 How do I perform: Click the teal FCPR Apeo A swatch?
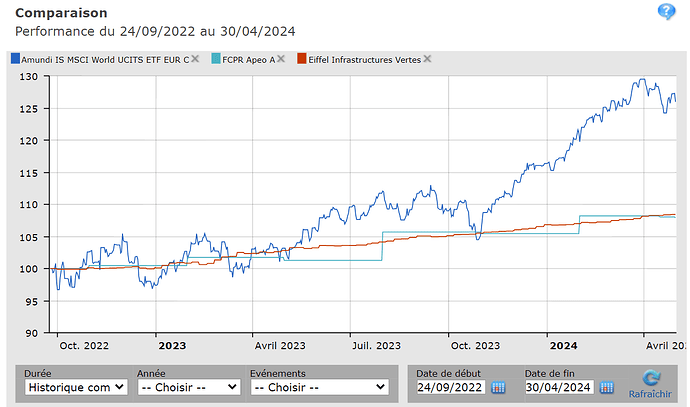click(x=216, y=59)
